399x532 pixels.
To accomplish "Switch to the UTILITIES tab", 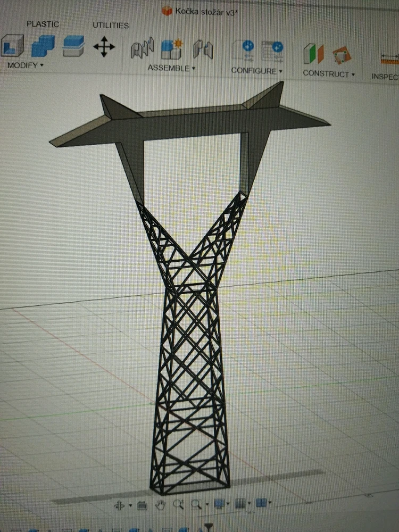I will point(111,25).
